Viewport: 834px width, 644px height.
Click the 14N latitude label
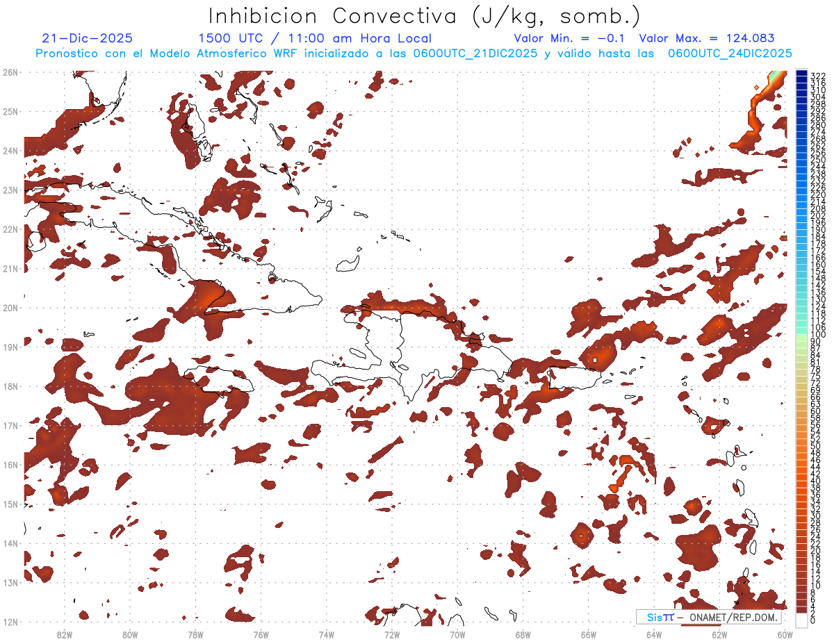click(x=10, y=543)
